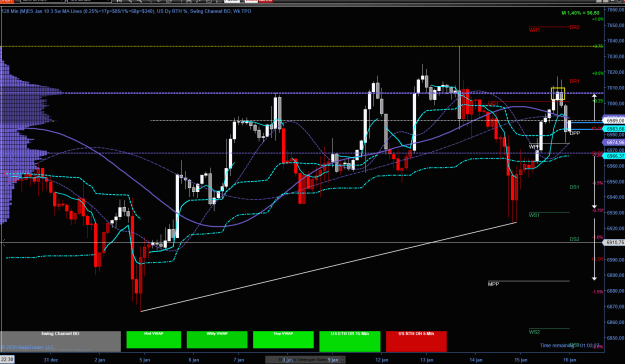Click the DPP pivot label

pos(575,133)
